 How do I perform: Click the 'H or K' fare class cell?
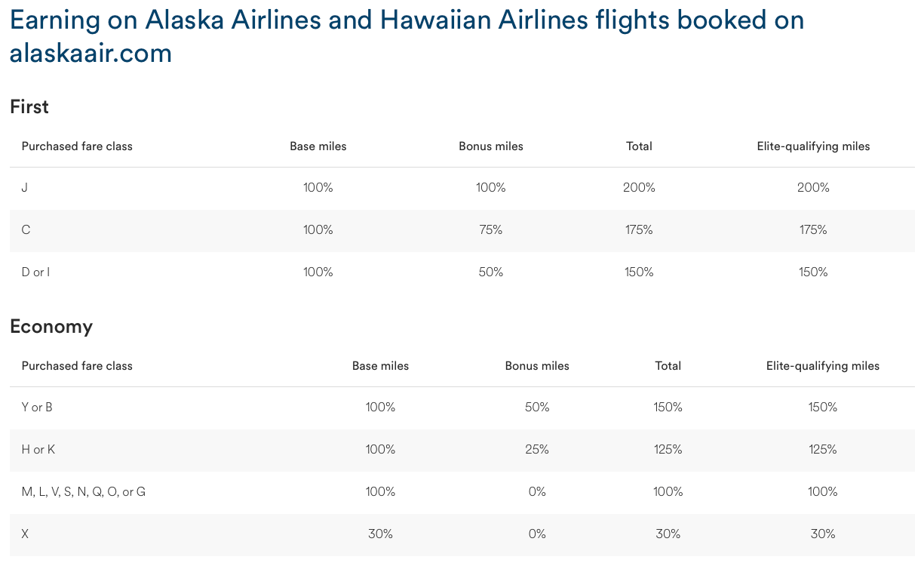[38, 450]
